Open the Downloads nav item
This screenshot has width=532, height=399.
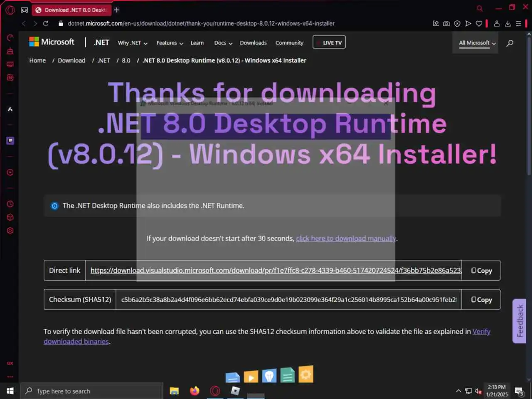(253, 43)
